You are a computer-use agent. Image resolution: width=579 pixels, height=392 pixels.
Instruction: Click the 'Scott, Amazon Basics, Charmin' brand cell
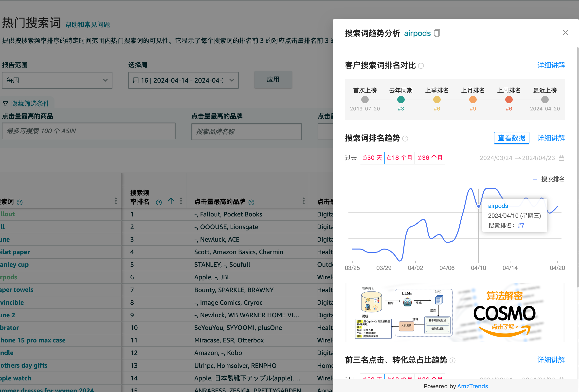(x=239, y=252)
